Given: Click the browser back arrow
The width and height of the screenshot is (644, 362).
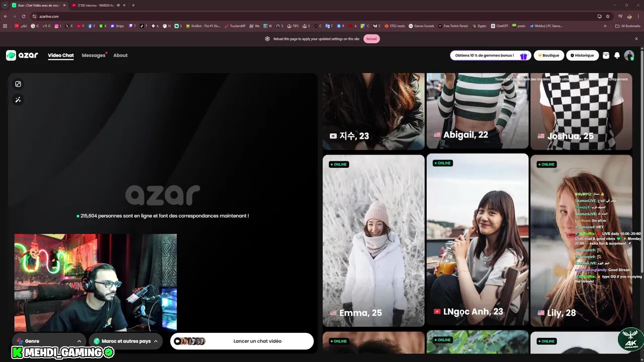Looking at the screenshot, I should (6, 16).
